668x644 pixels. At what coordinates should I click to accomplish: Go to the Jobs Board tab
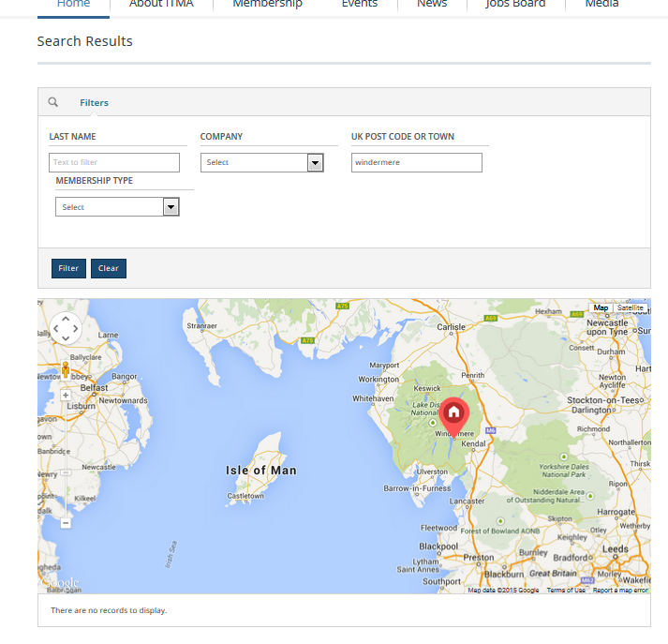tap(515, 5)
